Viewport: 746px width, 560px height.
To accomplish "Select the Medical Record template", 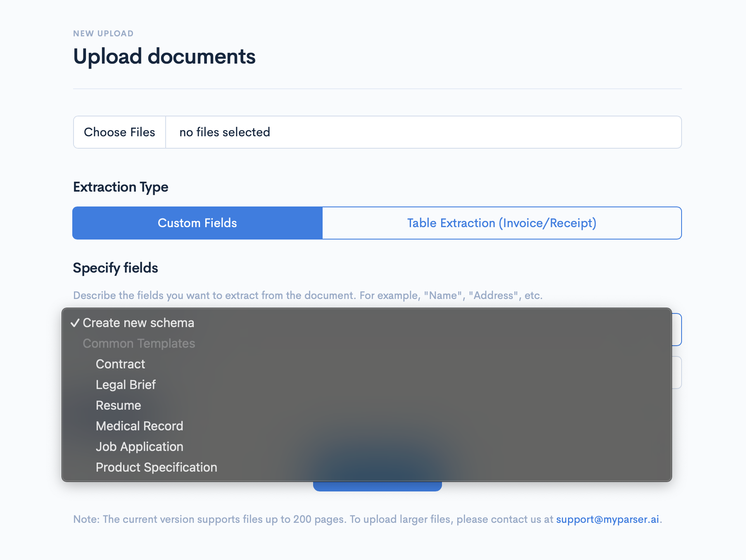I will [367, 426].
